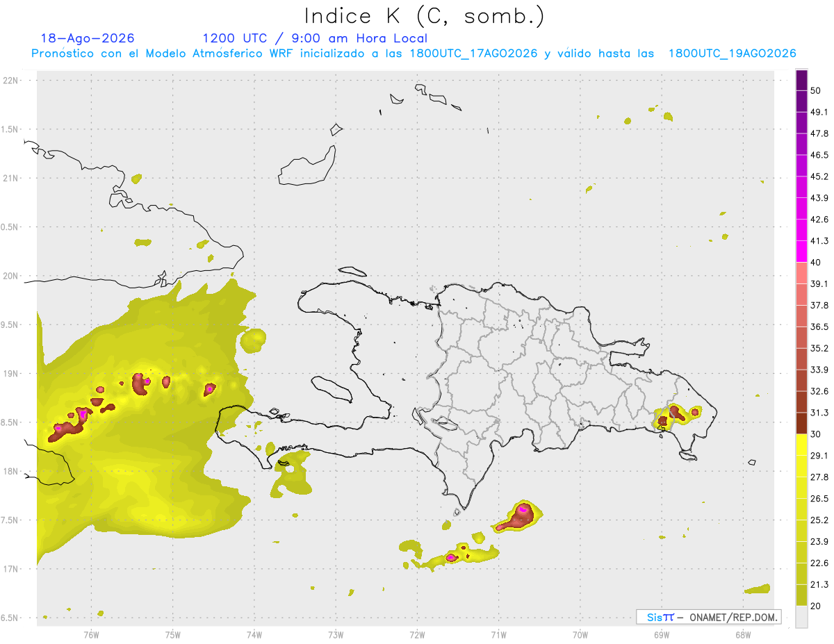Click the "19N" latitude label
The height and width of the screenshot is (644, 834).
click(x=11, y=374)
